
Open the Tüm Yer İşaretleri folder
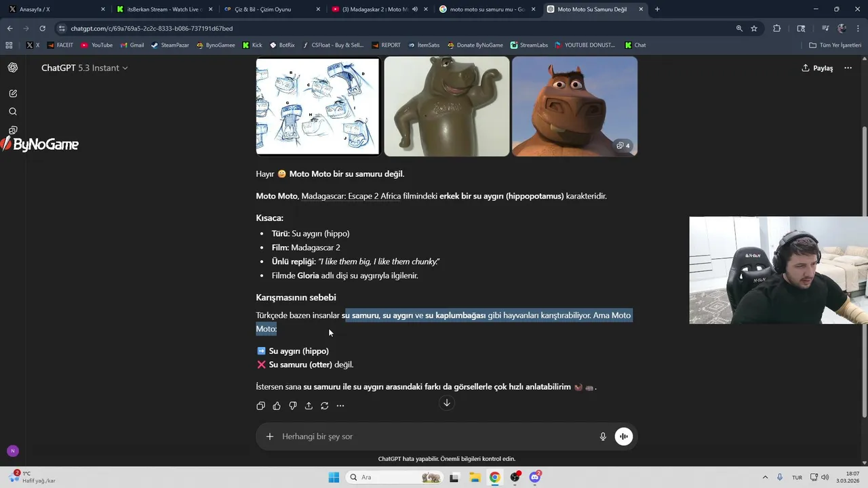point(836,45)
